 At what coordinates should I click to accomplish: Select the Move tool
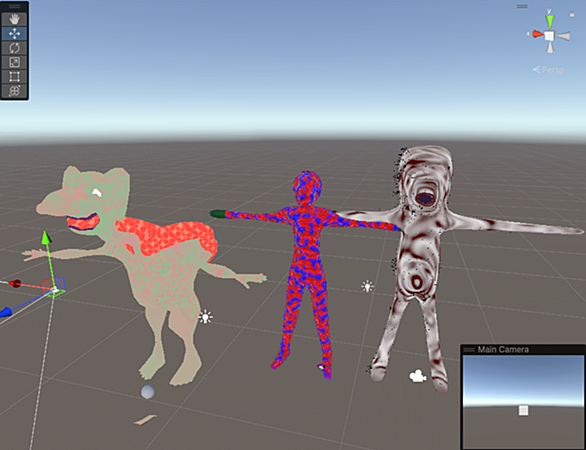click(14, 34)
